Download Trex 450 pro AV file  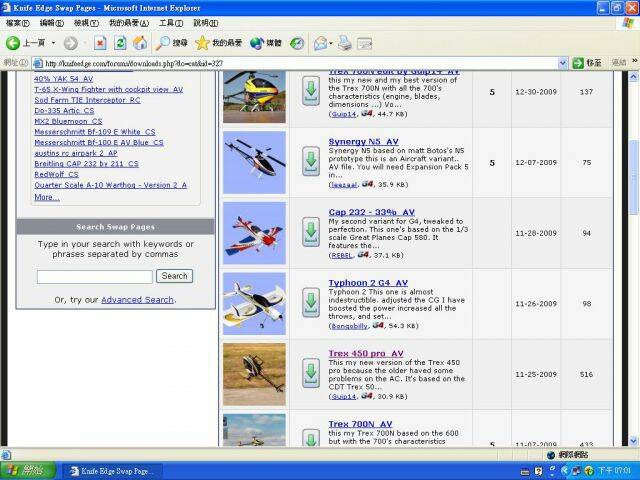[x=311, y=373]
